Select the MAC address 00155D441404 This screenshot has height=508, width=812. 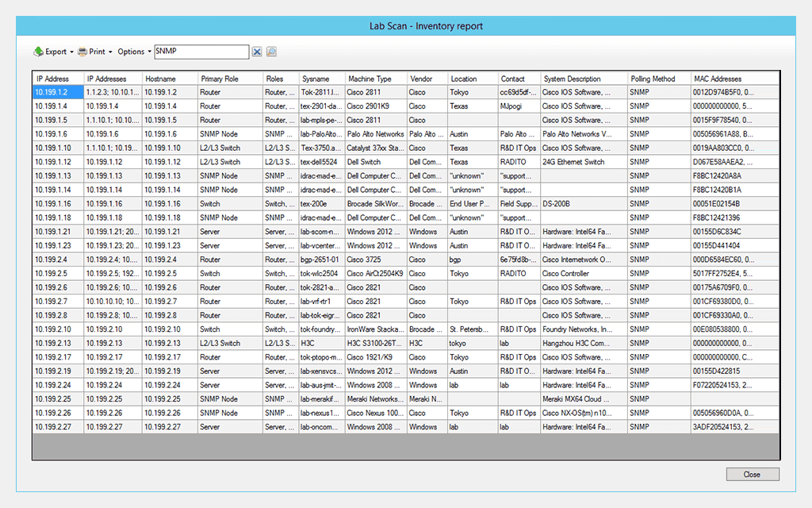(735, 246)
